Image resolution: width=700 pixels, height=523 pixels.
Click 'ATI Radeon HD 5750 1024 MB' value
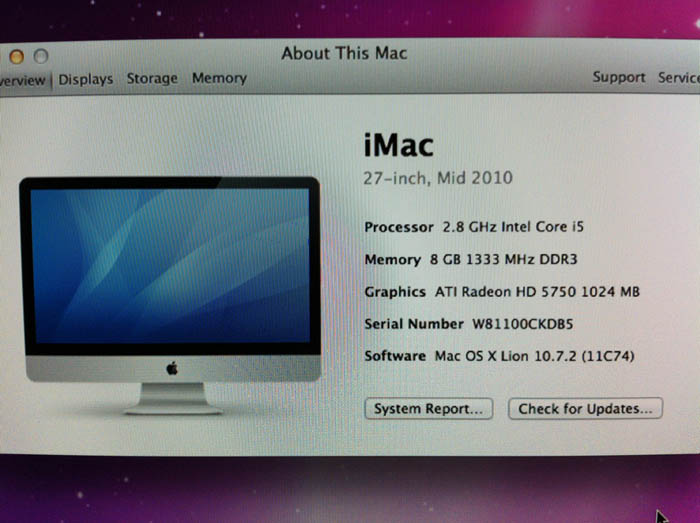[x=538, y=292]
